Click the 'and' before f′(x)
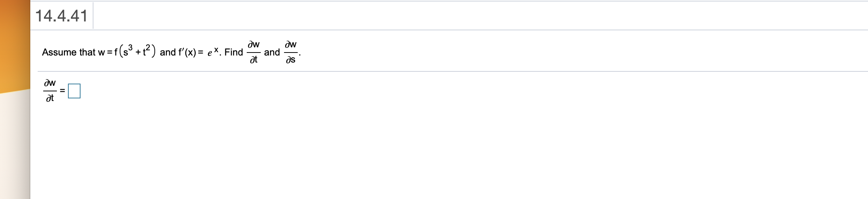 (168, 52)
